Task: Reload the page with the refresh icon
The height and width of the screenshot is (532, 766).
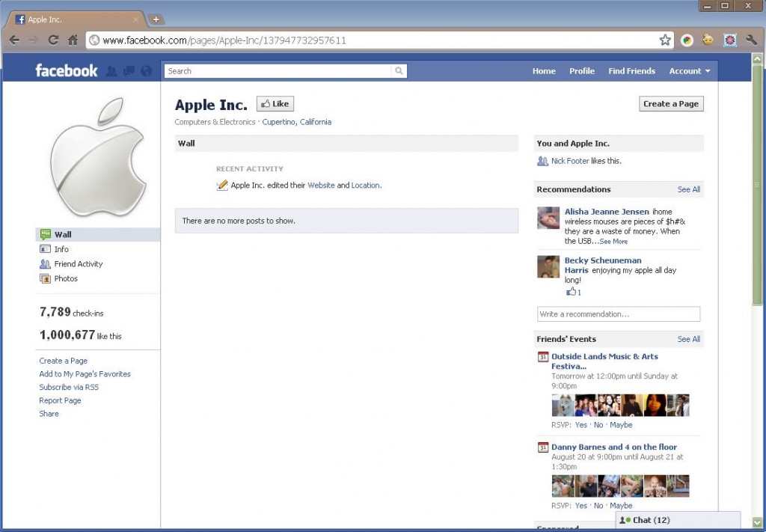Action: coord(53,40)
